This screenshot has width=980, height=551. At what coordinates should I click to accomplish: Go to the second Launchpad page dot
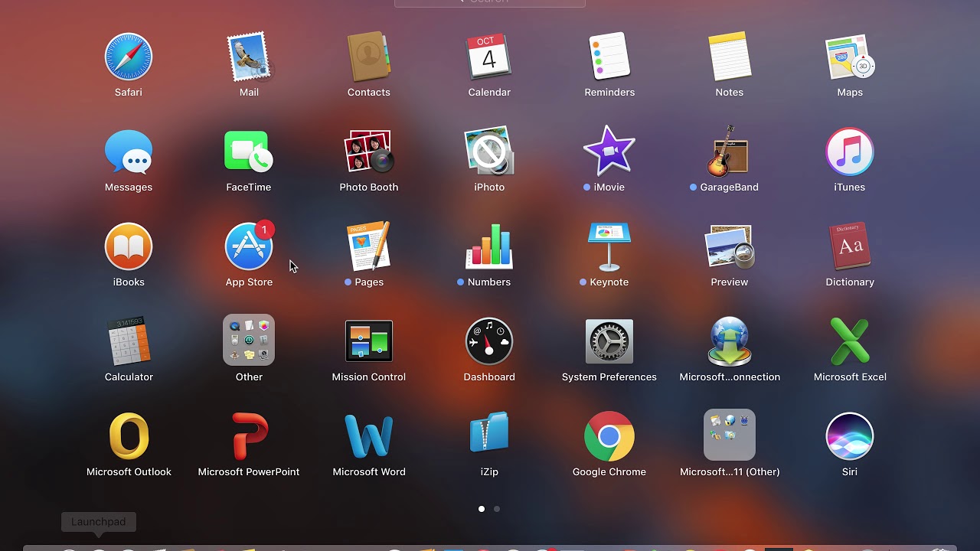[x=497, y=509]
